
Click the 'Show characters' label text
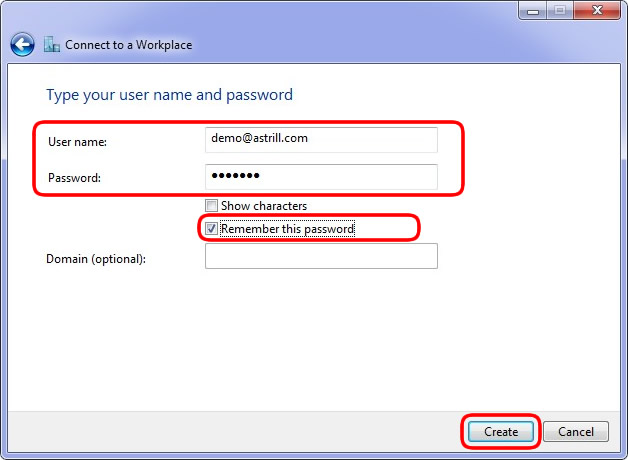264,206
